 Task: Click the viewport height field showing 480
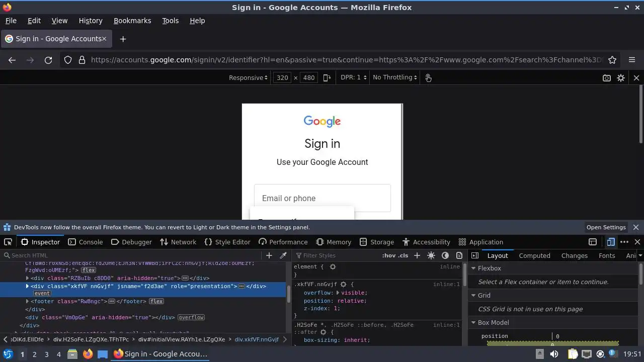pos(309,77)
